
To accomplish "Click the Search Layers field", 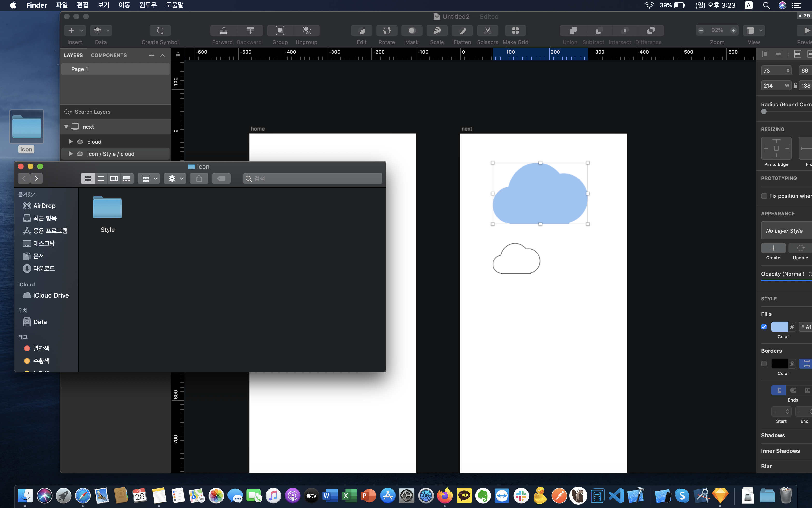I will point(116,112).
